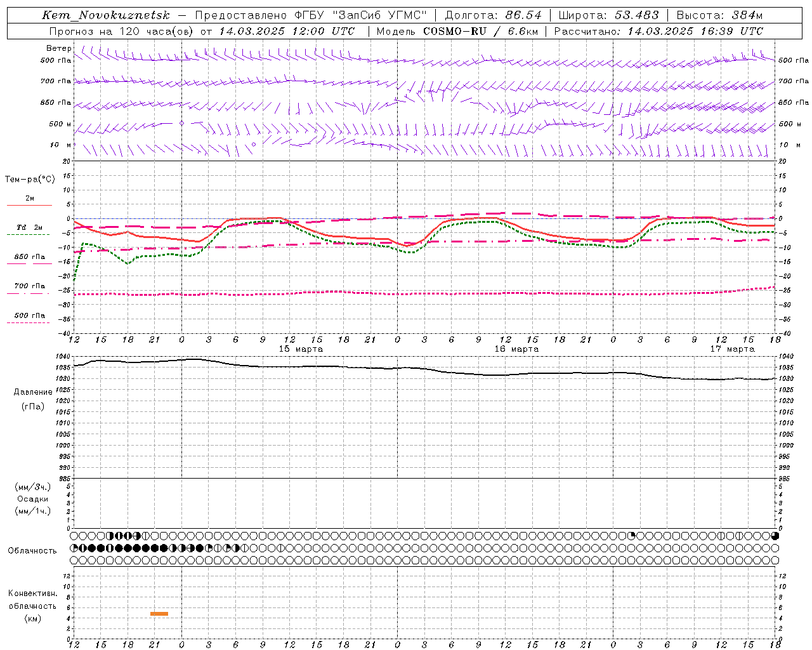Click the Давление pressure panel label

(33, 392)
